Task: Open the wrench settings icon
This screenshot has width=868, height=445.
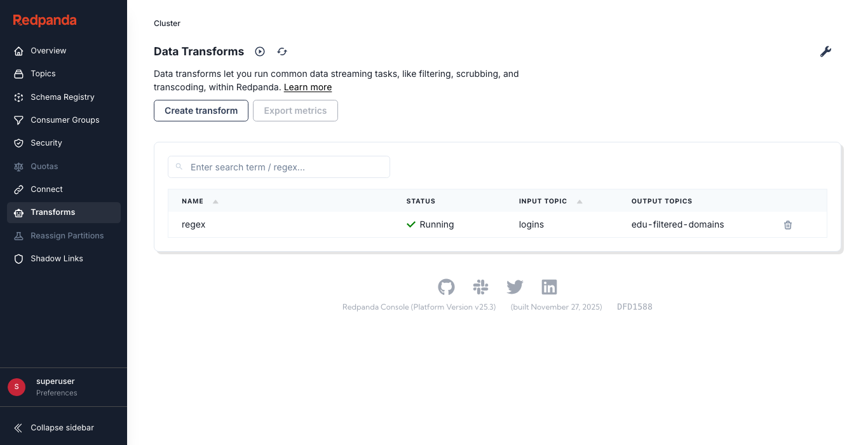Action: [x=825, y=51]
